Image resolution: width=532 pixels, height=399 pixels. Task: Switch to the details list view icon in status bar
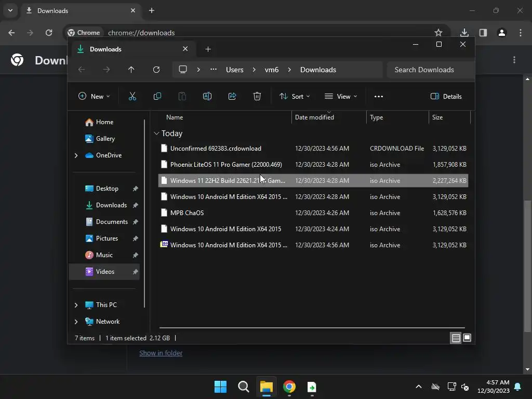click(x=456, y=338)
